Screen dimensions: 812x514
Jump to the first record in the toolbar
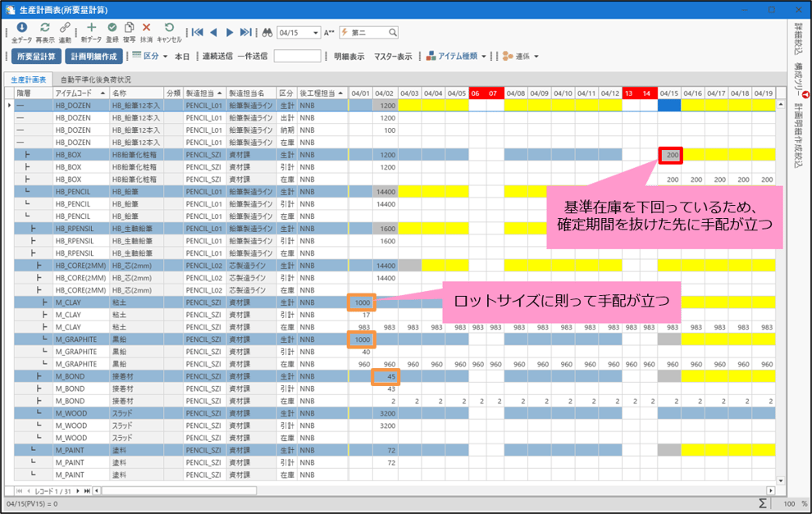click(x=198, y=33)
